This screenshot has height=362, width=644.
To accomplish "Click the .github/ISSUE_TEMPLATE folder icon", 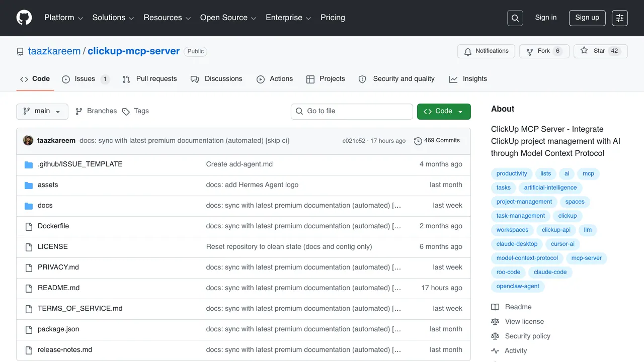I will [29, 164].
